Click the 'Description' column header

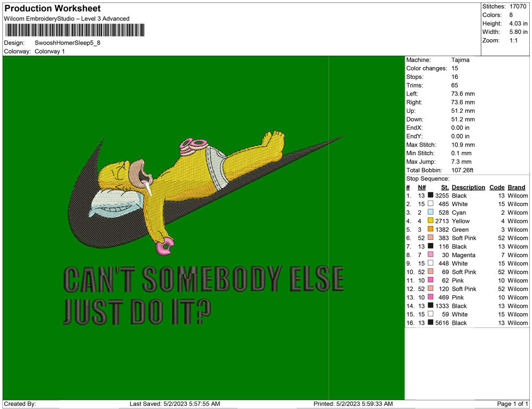(469, 187)
